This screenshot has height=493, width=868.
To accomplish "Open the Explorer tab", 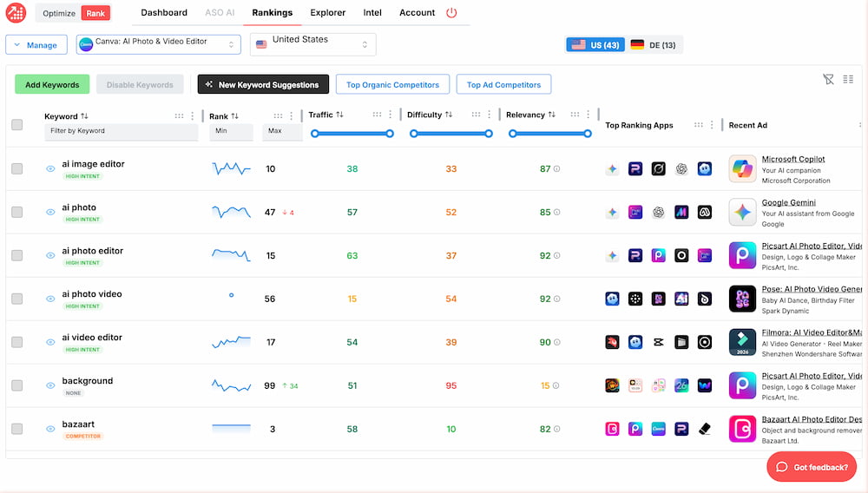I will pos(328,13).
